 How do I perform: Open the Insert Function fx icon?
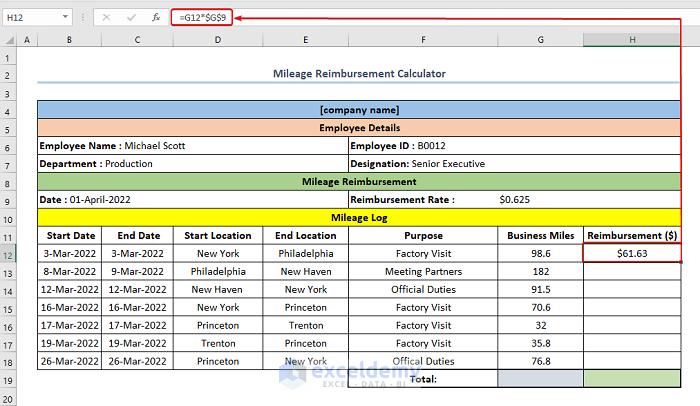tap(156, 17)
